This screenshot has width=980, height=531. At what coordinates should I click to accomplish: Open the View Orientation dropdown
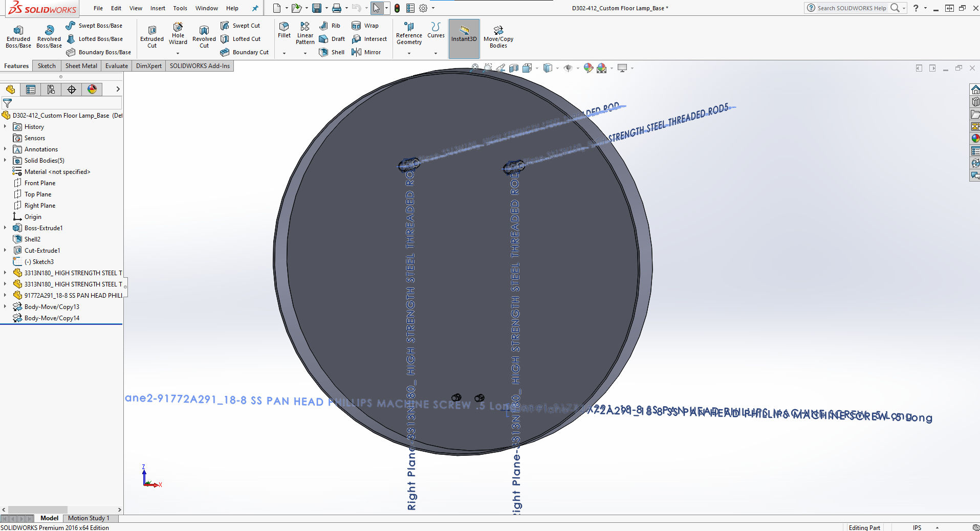click(537, 68)
